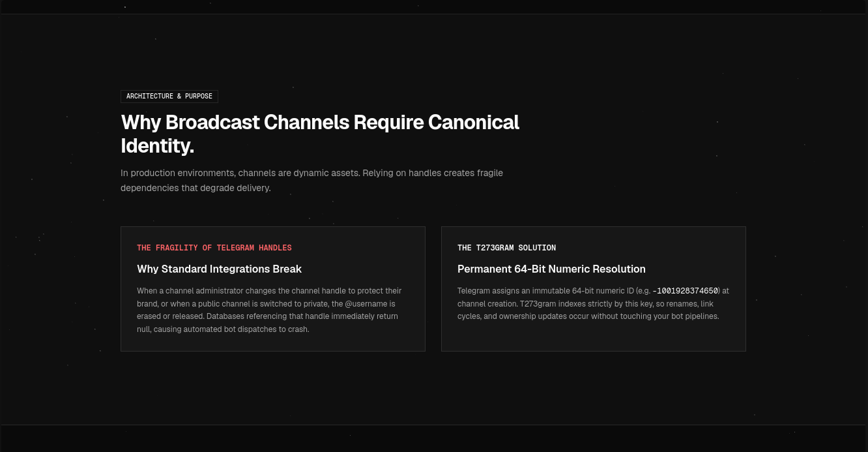Click the label 'THE FRAGILITY OF TELEGRAM HANDLES'
Screen dimensions: 868x452
214,248
